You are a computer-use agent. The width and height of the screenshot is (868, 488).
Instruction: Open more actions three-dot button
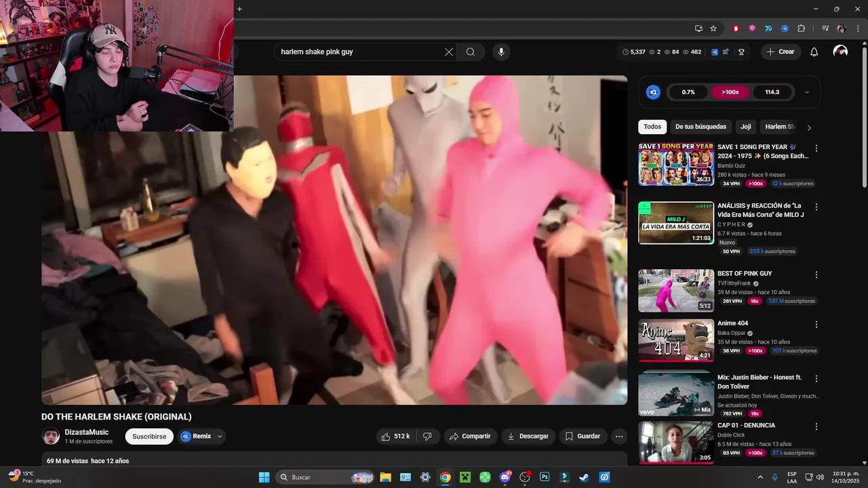click(619, 436)
